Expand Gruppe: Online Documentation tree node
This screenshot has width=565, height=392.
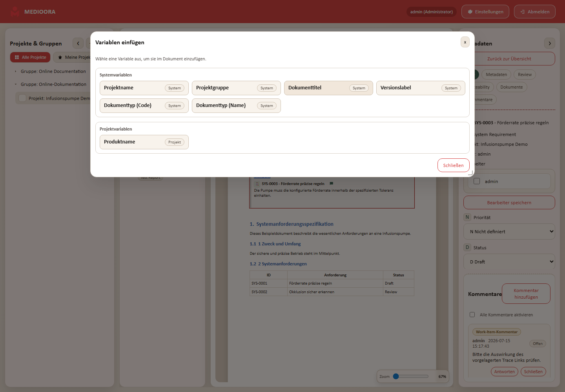tap(16, 71)
